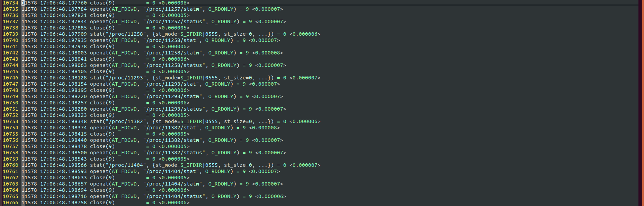Select the path "/proc/11258/stat"
The height and width of the screenshot is (206, 644).
point(171,40)
